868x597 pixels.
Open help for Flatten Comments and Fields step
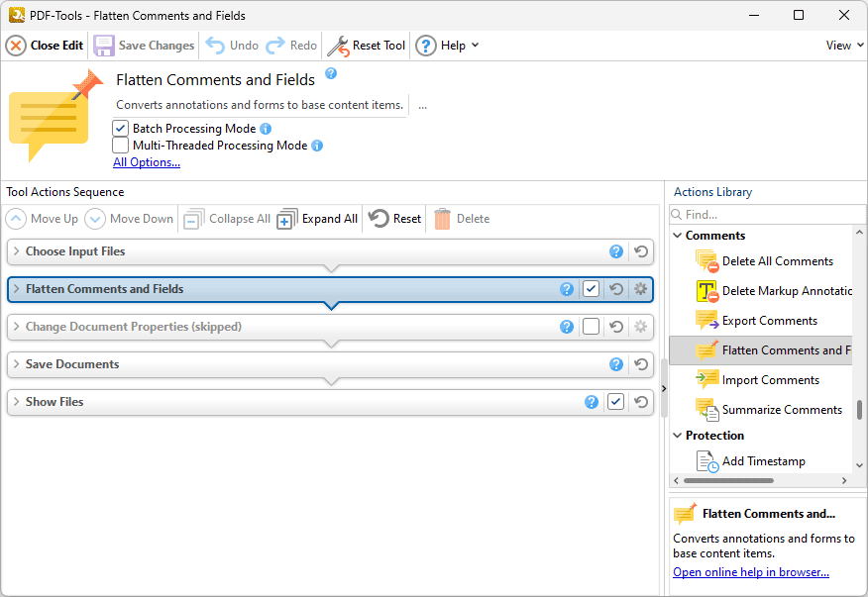pyautogui.click(x=567, y=289)
